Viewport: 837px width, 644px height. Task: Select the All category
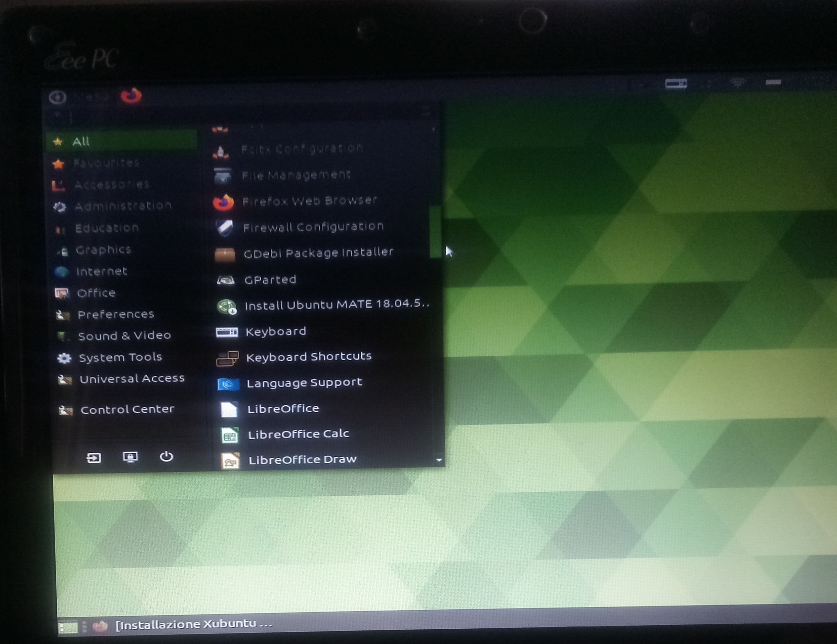pyautogui.click(x=122, y=141)
